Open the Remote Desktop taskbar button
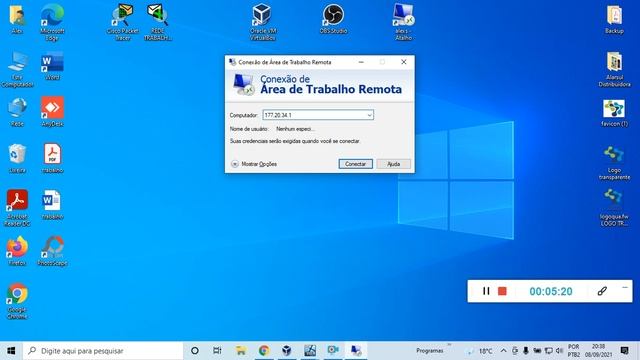 click(356, 350)
